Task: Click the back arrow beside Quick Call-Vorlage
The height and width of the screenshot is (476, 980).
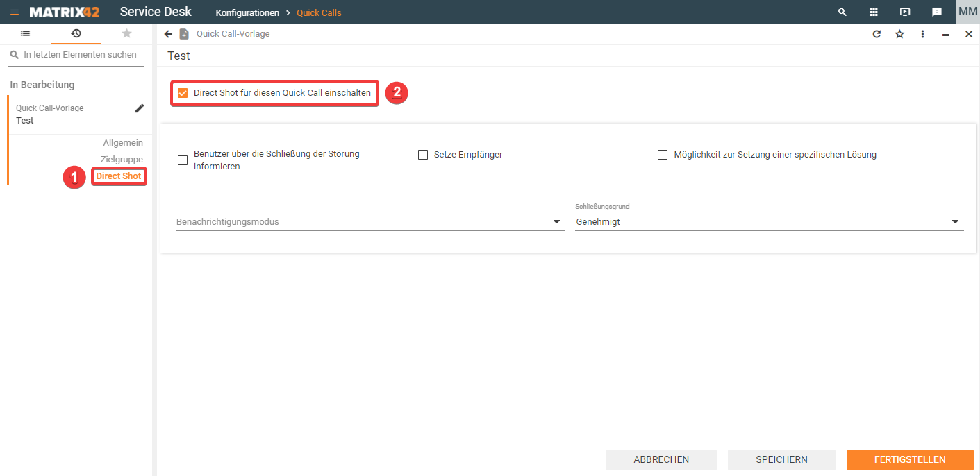Action: (x=168, y=34)
